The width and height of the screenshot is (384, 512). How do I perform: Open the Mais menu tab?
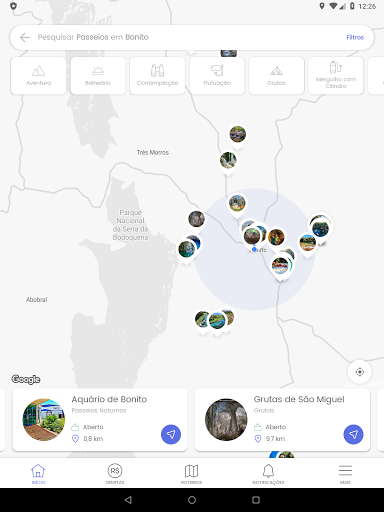click(x=345, y=474)
